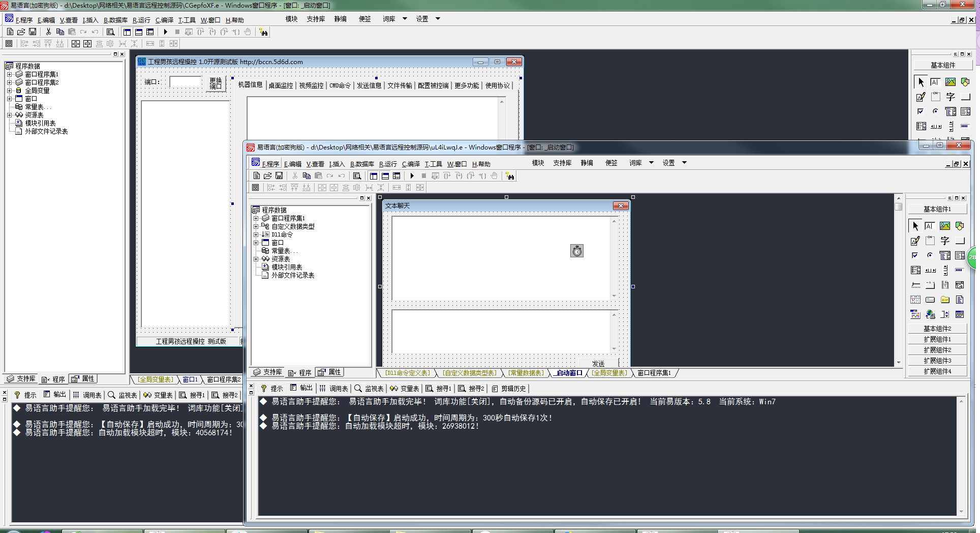
Task: Expand 资源表 node in front window tree
Action: coord(256,259)
